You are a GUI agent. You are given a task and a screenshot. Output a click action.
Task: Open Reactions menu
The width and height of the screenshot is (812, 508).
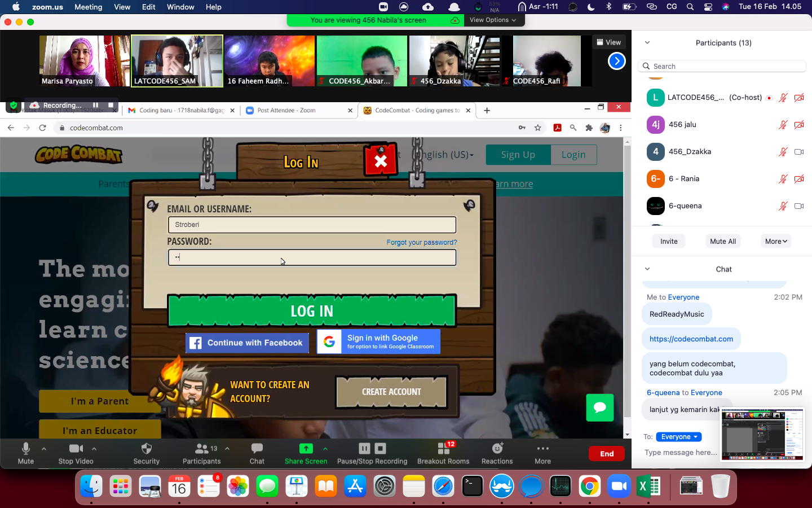[497, 453]
